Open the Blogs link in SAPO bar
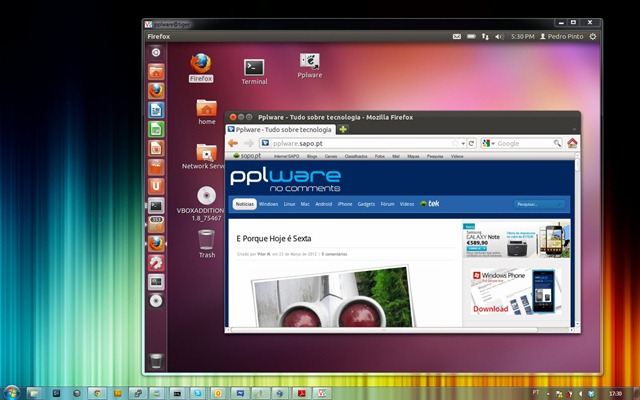 click(312, 156)
